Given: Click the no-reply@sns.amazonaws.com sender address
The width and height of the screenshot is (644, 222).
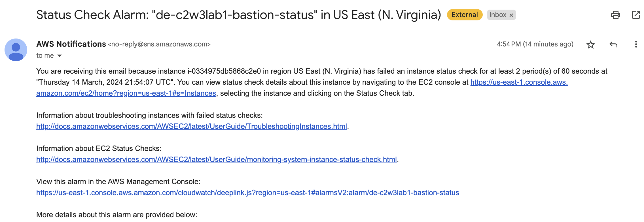Looking at the screenshot, I should point(159,44).
